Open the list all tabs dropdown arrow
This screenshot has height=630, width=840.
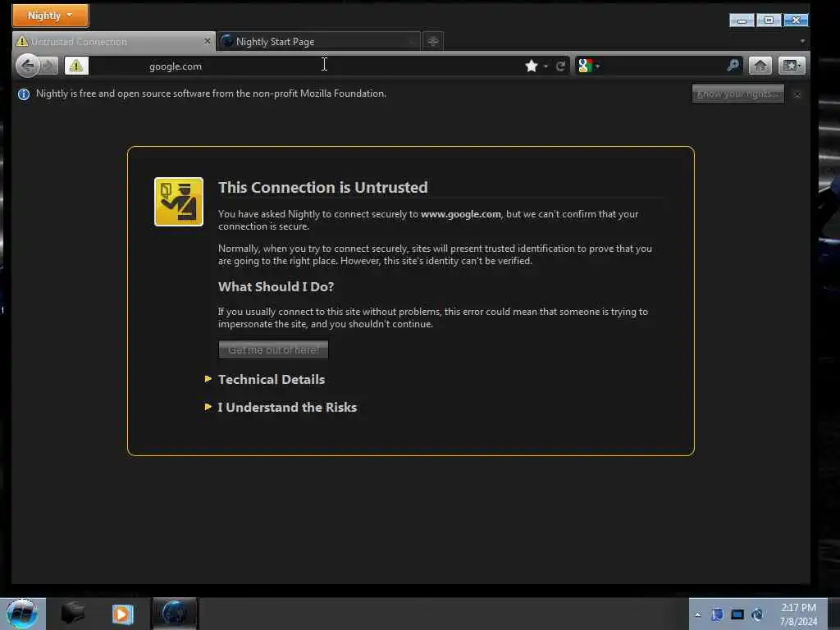[802, 41]
